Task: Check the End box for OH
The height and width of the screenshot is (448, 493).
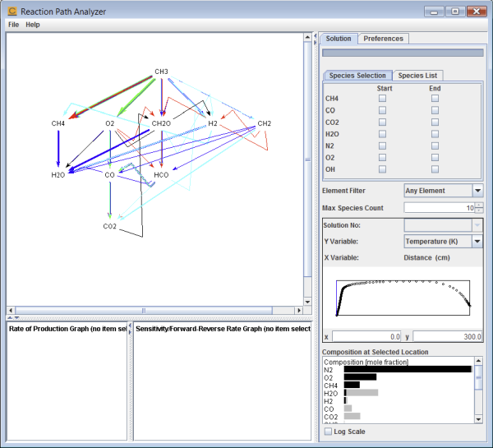Action: pos(435,169)
